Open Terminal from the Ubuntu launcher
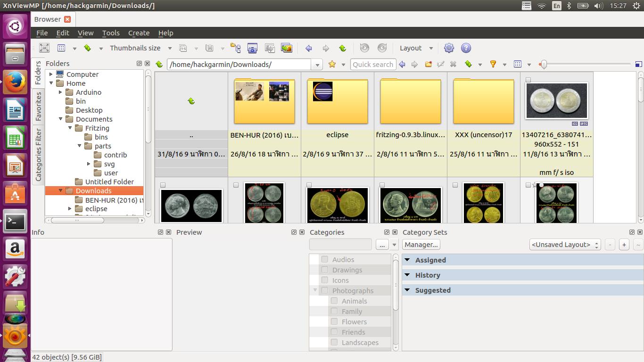644x362 pixels. [x=15, y=221]
